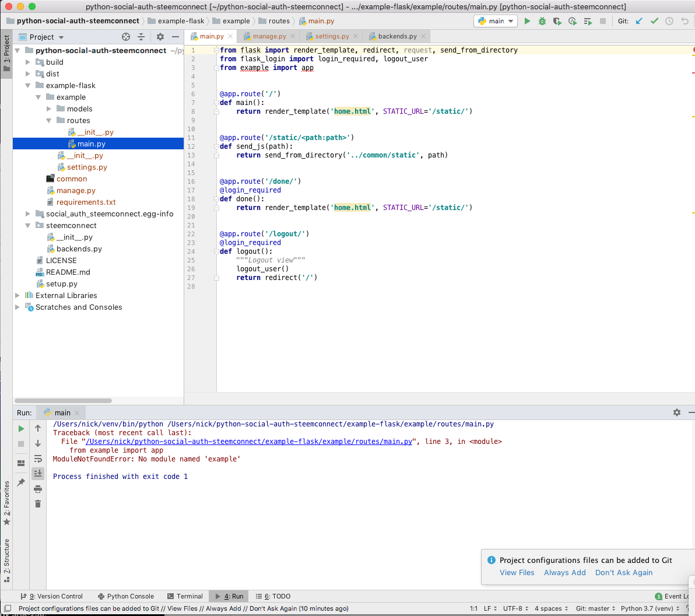Toggle scroll to end in Run console

click(38, 473)
